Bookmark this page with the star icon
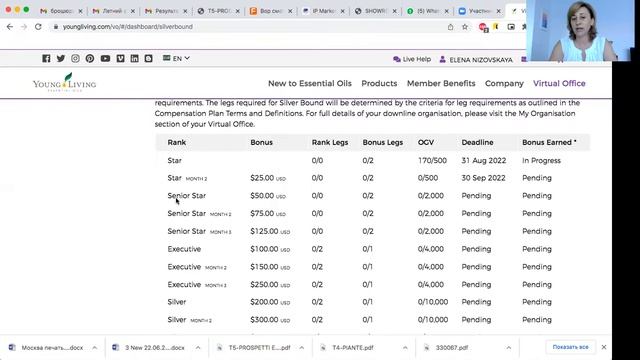The width and height of the screenshot is (640, 360). tap(464, 27)
